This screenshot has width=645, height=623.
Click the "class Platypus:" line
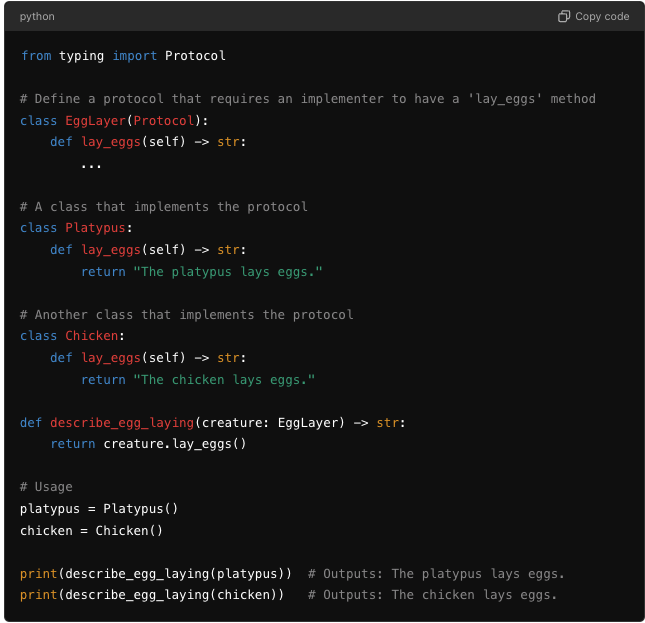(x=76, y=228)
